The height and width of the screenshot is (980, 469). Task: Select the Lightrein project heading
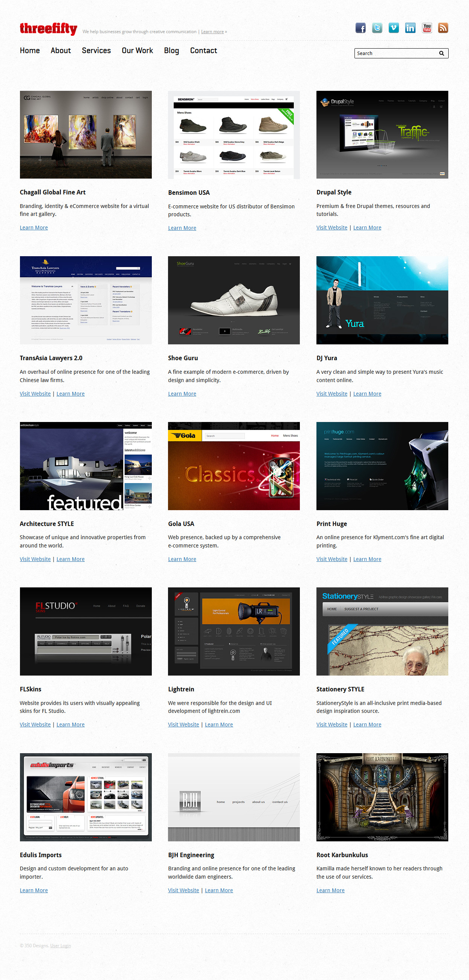pyautogui.click(x=181, y=690)
